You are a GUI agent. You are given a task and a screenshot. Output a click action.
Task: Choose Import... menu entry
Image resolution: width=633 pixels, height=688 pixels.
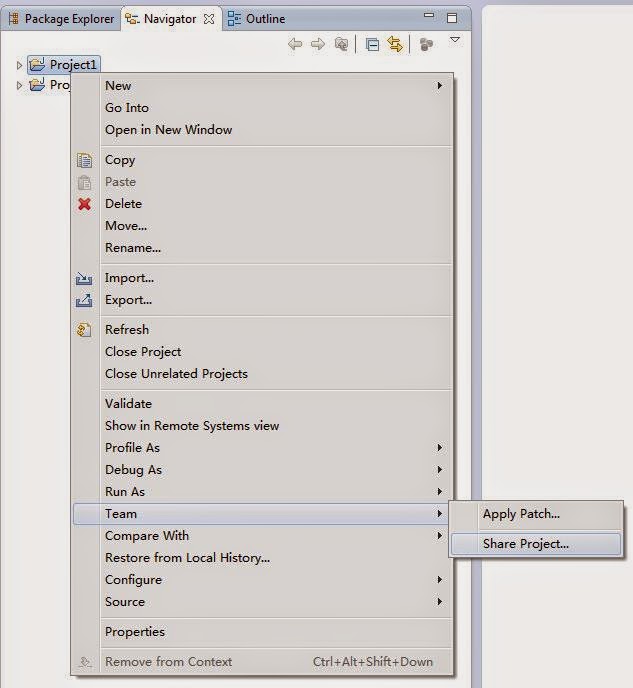click(x=262, y=278)
